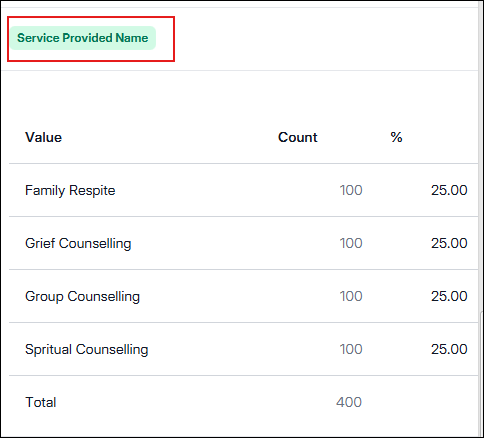The image size is (484, 438).
Task: Click the Grief Counselling count of 100
Action: click(x=351, y=243)
